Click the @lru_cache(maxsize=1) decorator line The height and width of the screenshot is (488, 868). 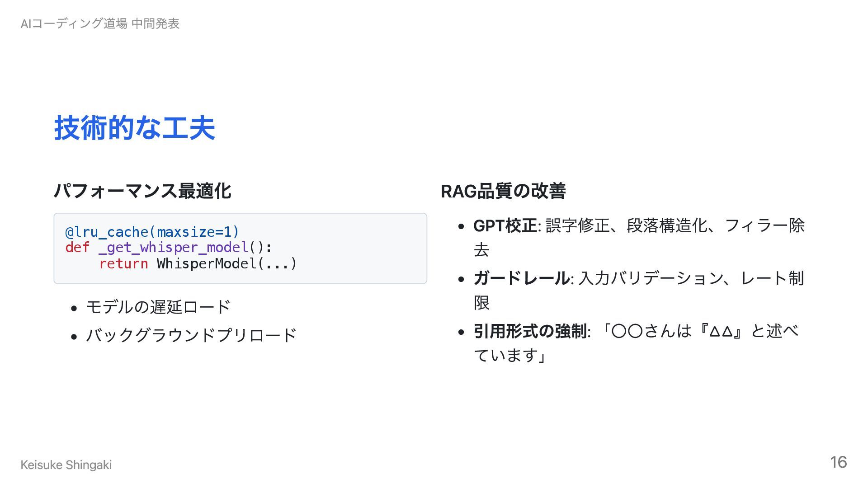tap(152, 232)
